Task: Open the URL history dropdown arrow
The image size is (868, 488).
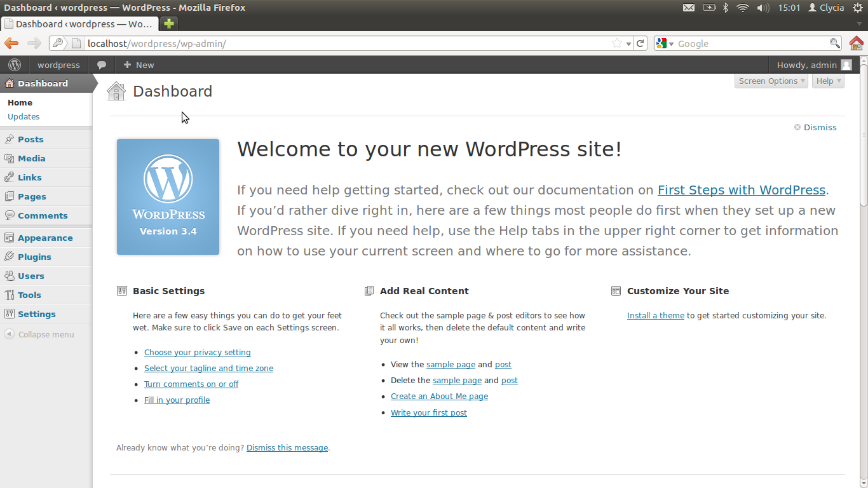Action: tap(629, 44)
